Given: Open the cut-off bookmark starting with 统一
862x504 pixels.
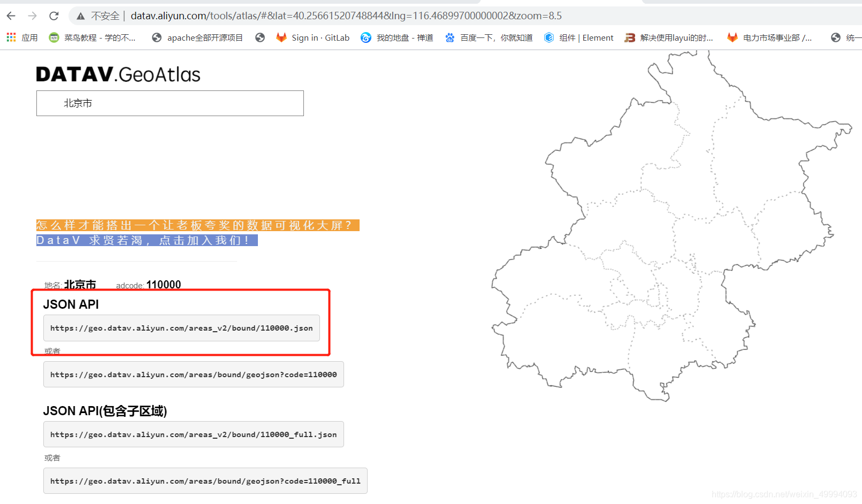Looking at the screenshot, I should [x=846, y=37].
